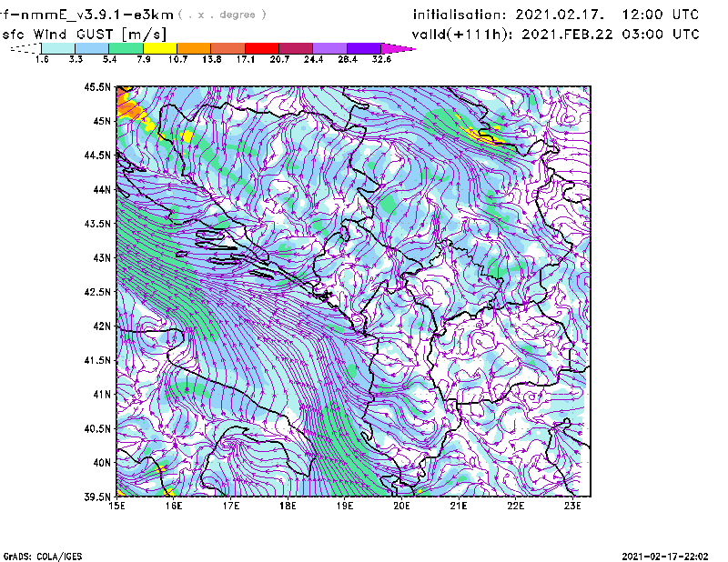Click the 21E longitude label
The height and width of the screenshot is (562, 728).
click(x=459, y=506)
